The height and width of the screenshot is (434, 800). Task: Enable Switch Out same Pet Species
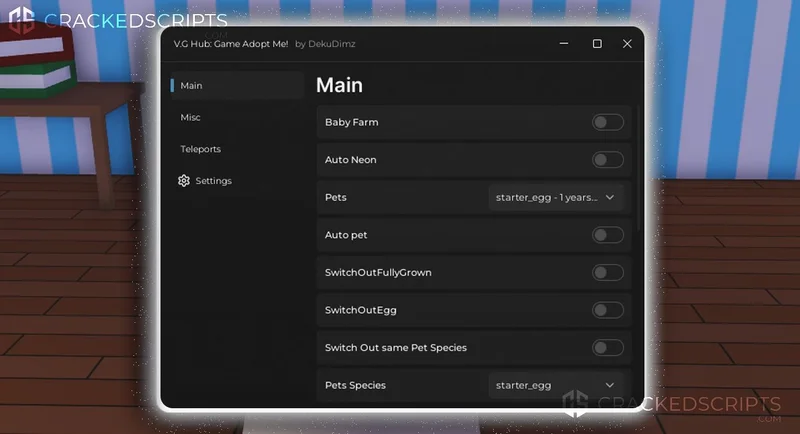pos(607,348)
